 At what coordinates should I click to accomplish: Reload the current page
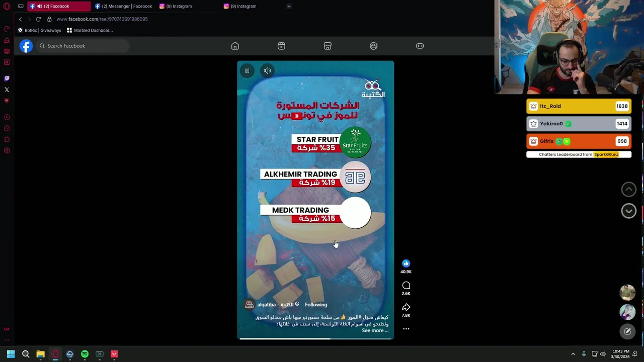[38, 19]
